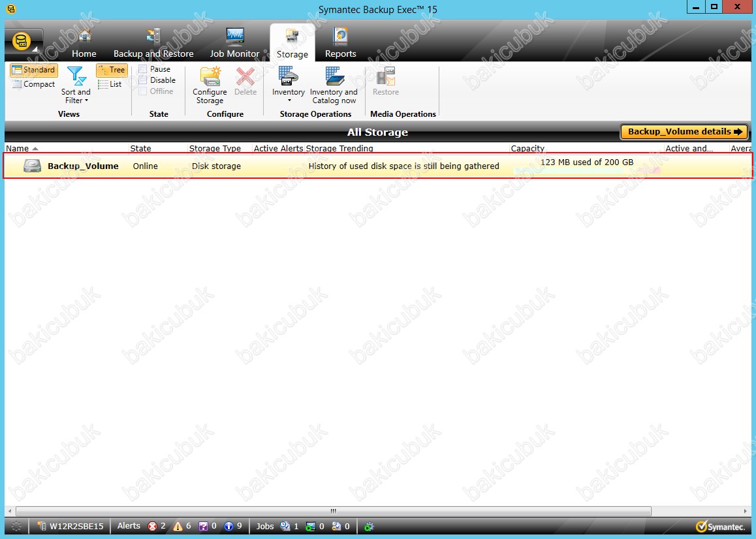
Task: Click the Backup_Volume disk icon
Action: (x=32, y=166)
